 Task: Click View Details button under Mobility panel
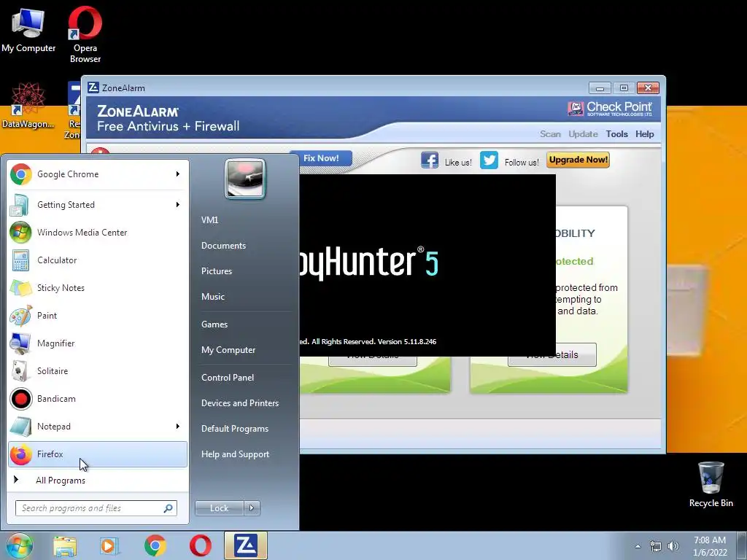click(x=552, y=355)
